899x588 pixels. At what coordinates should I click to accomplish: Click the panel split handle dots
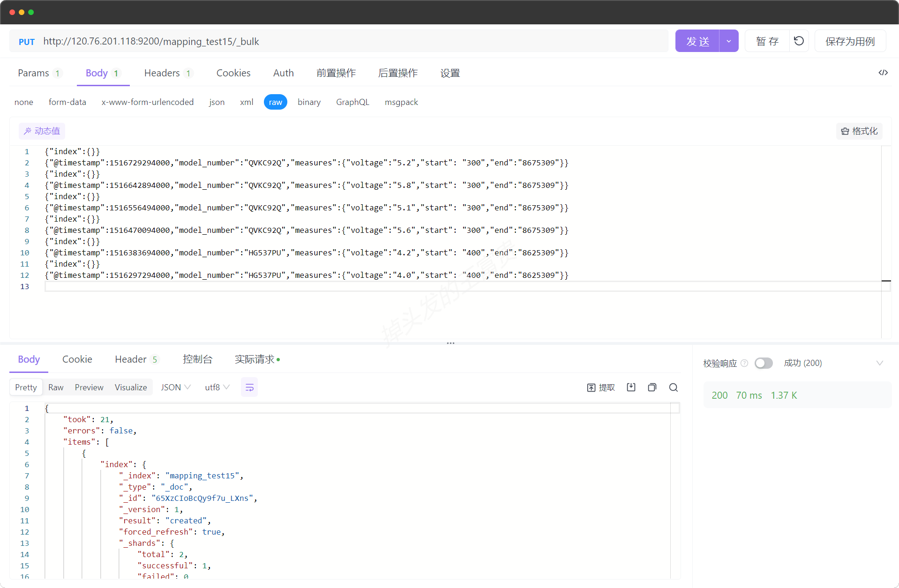point(450,343)
